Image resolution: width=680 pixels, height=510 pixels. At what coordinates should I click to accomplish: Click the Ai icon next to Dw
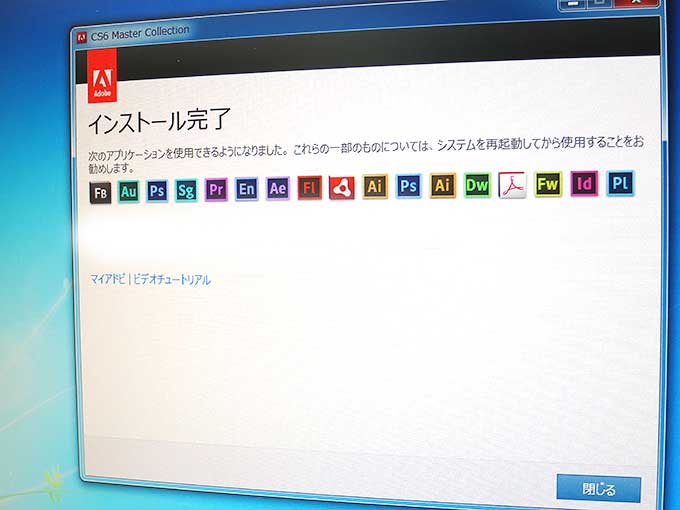tap(443, 185)
